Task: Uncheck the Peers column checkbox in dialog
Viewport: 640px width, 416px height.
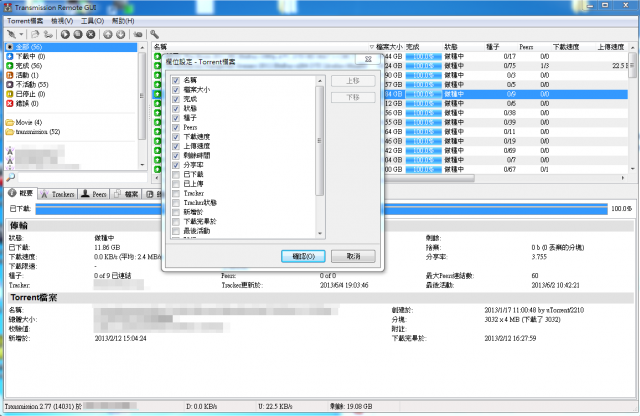Action: point(176,127)
